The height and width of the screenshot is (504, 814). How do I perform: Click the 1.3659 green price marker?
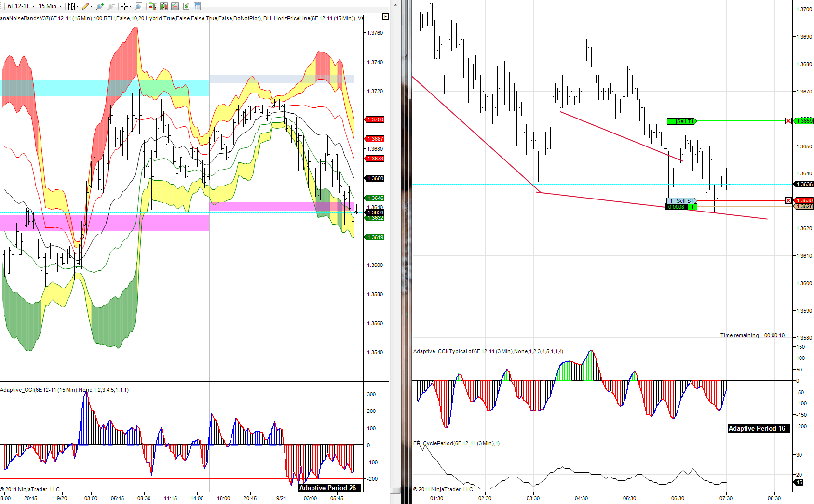[803, 121]
